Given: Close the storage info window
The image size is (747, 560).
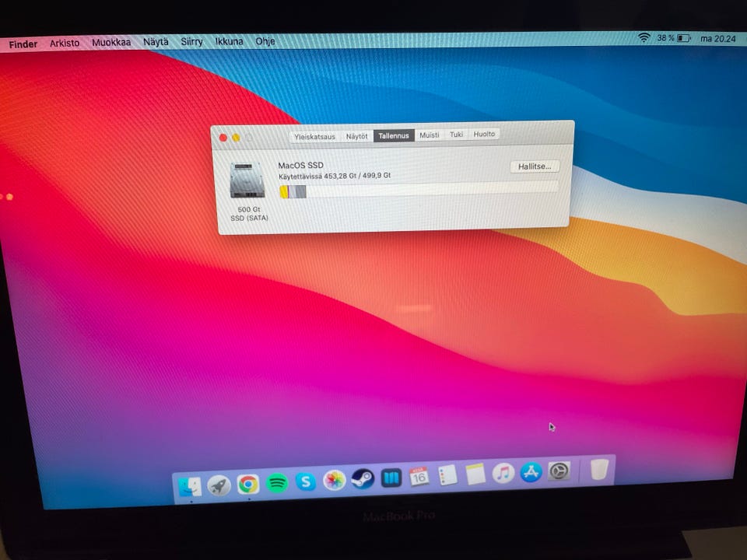Looking at the screenshot, I should pyautogui.click(x=223, y=138).
